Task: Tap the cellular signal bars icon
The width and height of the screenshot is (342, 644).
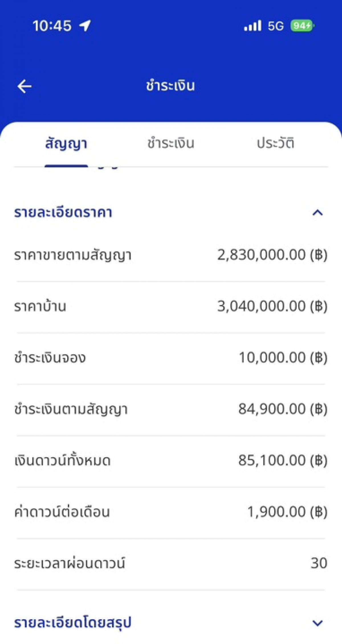Action: [x=253, y=26]
